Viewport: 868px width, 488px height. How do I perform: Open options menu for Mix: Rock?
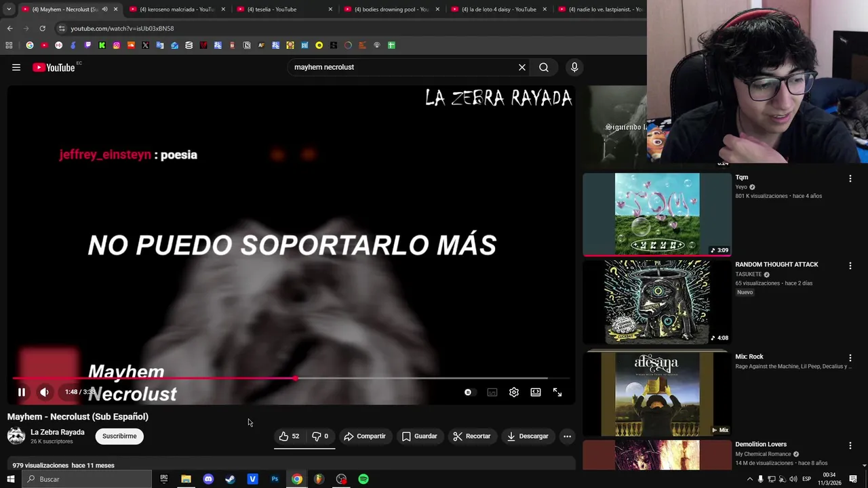tap(850, 357)
